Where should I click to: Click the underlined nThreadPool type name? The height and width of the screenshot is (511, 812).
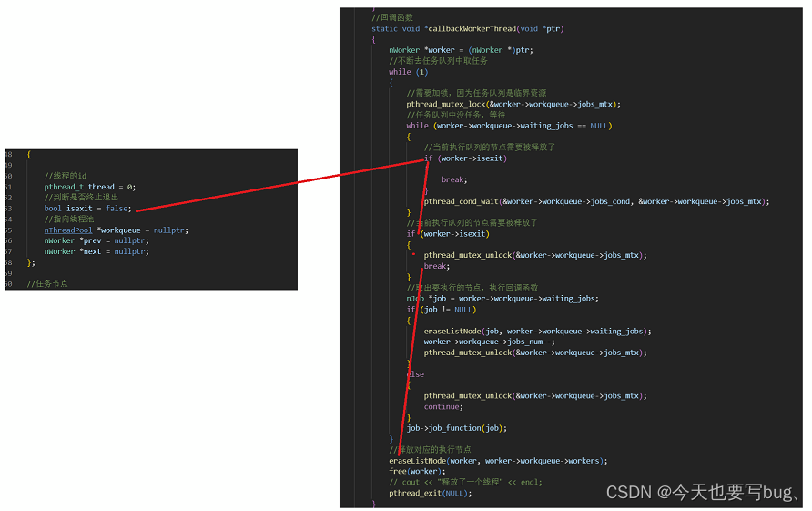click(x=68, y=230)
